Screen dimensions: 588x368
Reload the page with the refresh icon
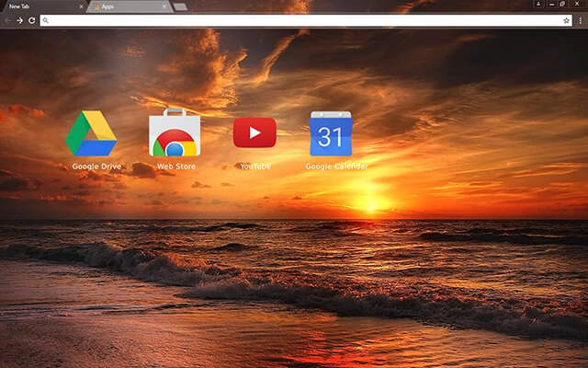coord(32,20)
